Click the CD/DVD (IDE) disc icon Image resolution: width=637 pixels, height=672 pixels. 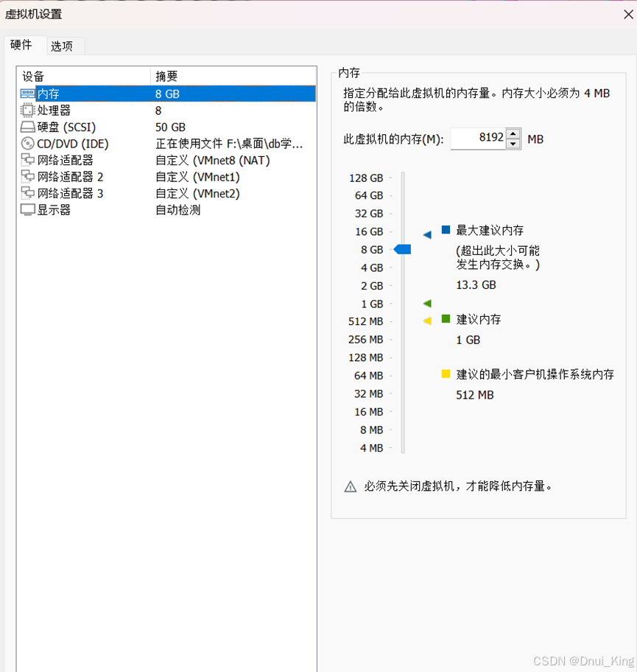pyautogui.click(x=27, y=144)
